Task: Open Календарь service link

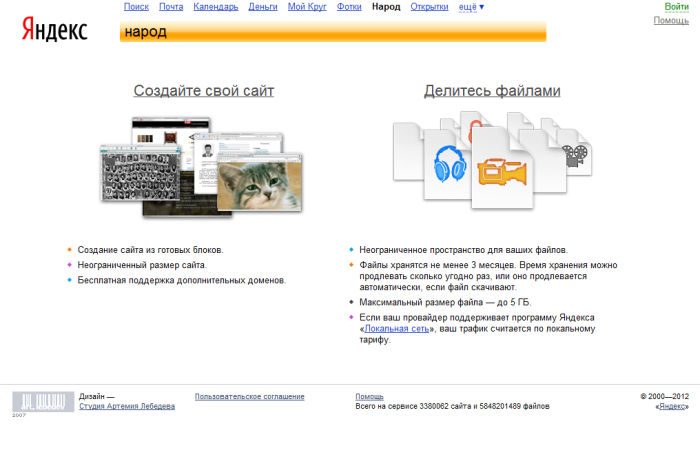Action: point(216,7)
